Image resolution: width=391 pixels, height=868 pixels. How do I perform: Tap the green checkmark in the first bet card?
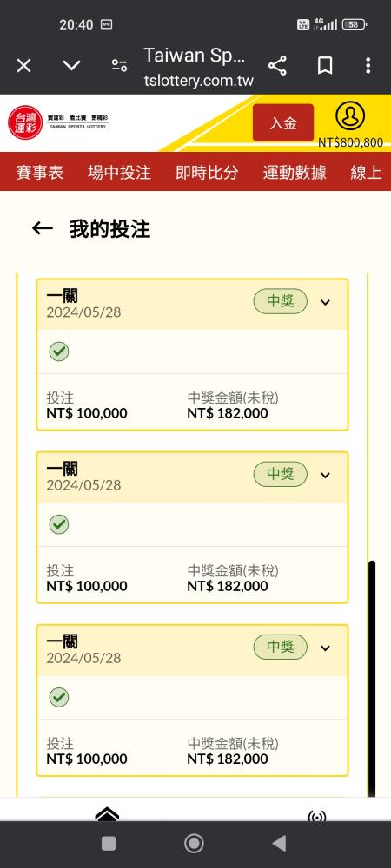pyautogui.click(x=59, y=352)
